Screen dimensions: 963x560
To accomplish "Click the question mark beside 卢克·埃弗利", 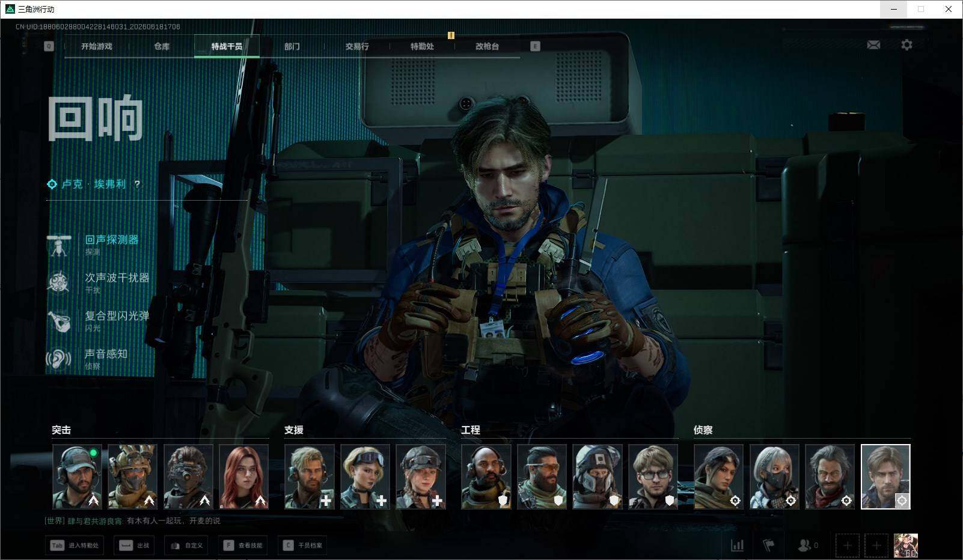I will coord(138,184).
